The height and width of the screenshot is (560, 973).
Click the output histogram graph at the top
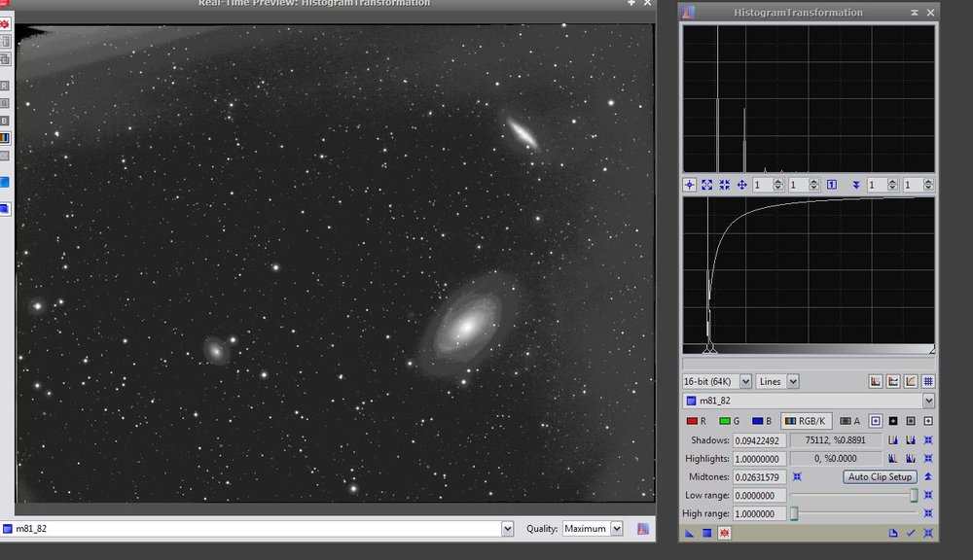[x=809, y=98]
